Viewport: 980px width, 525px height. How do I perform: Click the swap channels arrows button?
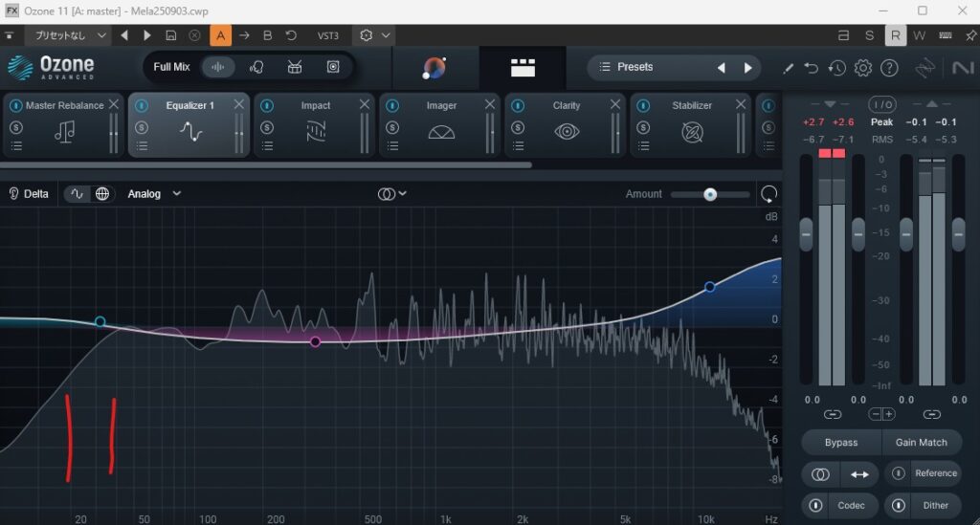[x=859, y=474]
